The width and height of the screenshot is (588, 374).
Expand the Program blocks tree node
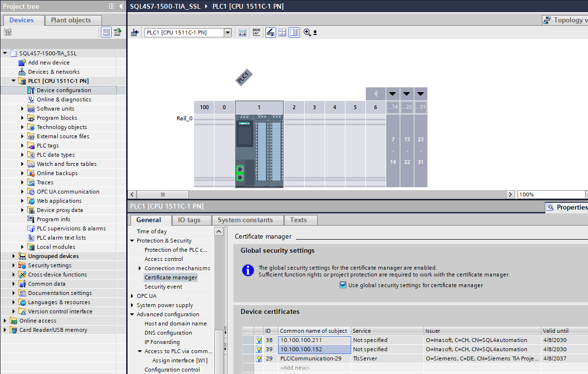[22, 118]
